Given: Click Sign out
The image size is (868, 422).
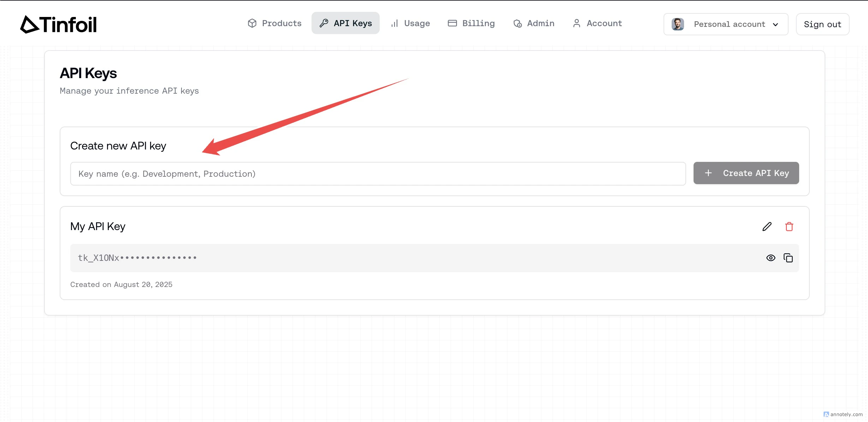Looking at the screenshot, I should pyautogui.click(x=822, y=24).
